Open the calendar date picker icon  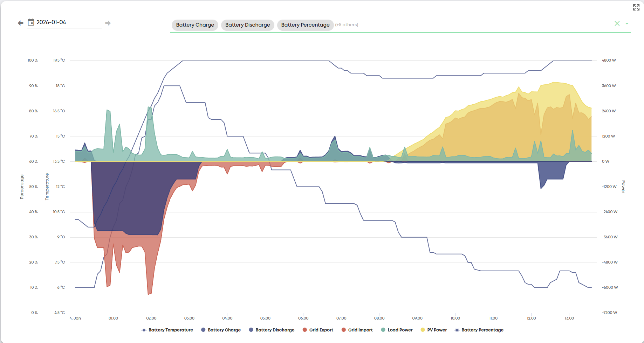pyautogui.click(x=31, y=22)
